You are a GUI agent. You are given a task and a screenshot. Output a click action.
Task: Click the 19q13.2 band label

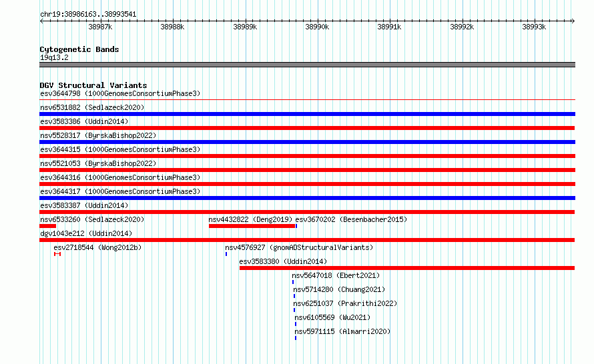pyautogui.click(x=54, y=57)
